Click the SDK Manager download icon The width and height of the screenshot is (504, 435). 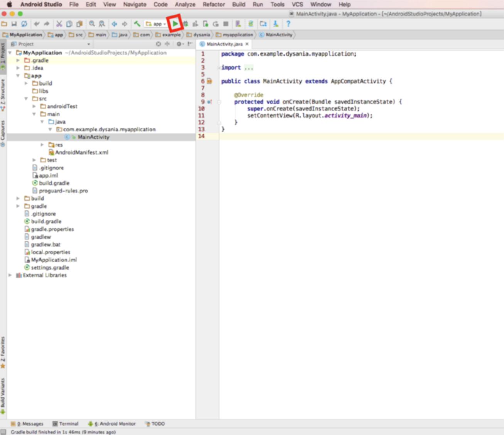[x=276, y=24]
